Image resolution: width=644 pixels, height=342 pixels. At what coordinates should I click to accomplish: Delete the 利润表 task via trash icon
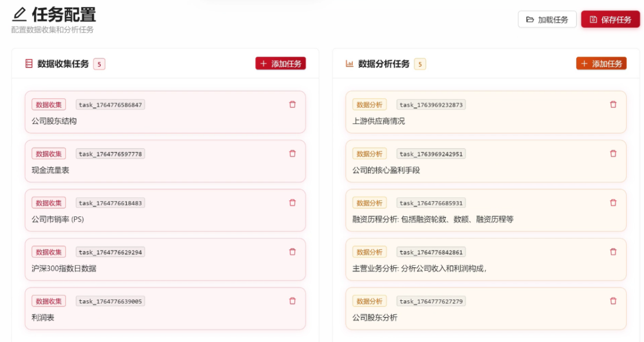292,301
